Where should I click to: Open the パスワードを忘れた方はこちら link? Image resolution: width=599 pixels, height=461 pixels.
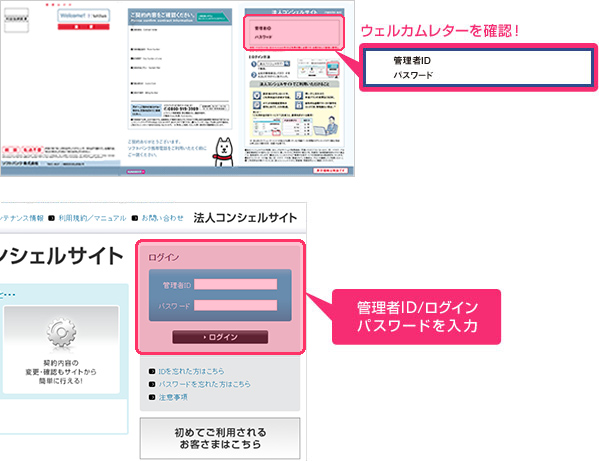coord(205,384)
